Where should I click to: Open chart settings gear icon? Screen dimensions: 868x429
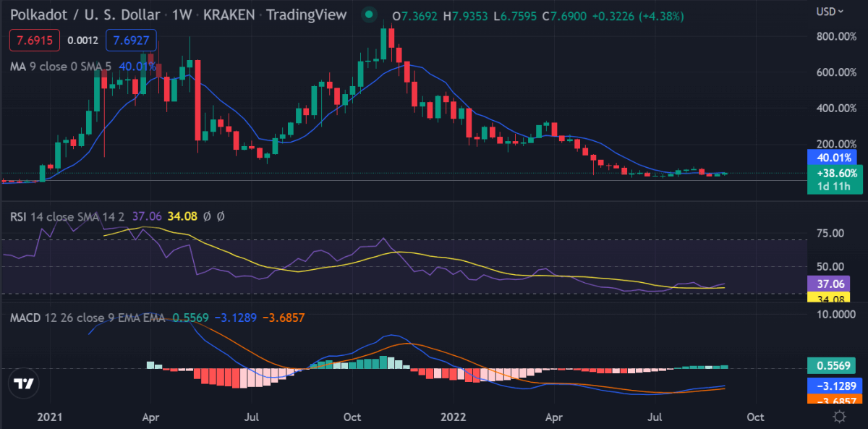pos(840,417)
